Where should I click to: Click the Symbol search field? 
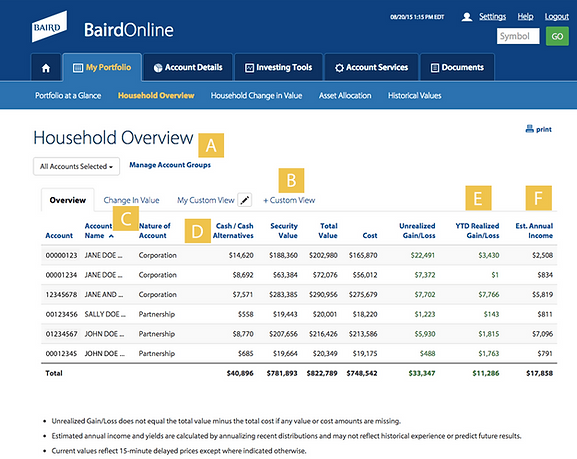click(518, 36)
